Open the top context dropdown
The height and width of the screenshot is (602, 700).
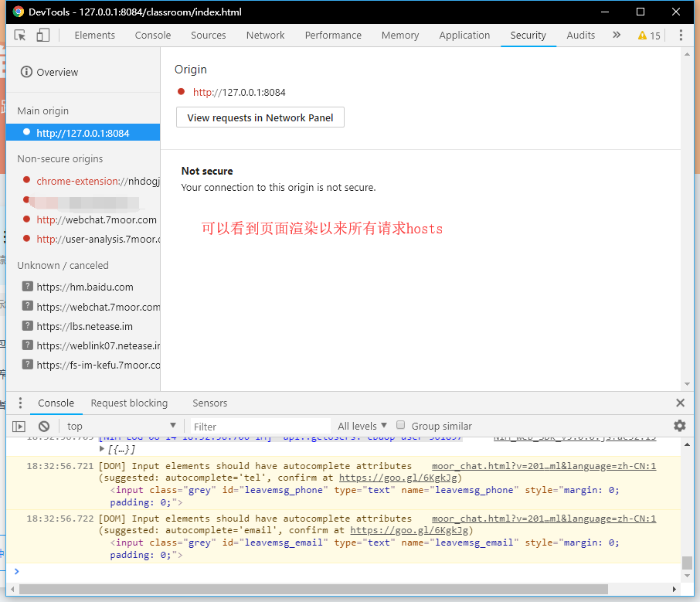tap(121, 426)
